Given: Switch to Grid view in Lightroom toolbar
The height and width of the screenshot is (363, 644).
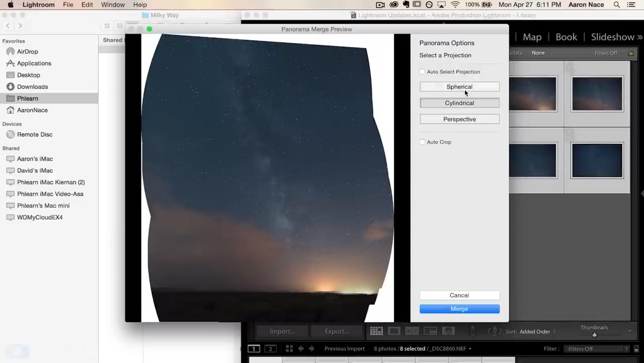Looking at the screenshot, I should tap(376, 331).
